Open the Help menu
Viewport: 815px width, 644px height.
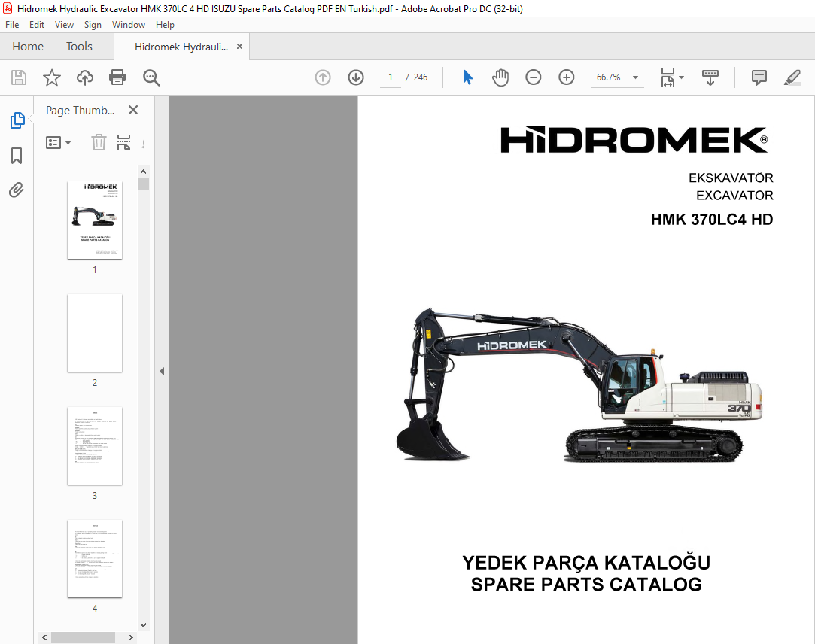click(x=165, y=24)
